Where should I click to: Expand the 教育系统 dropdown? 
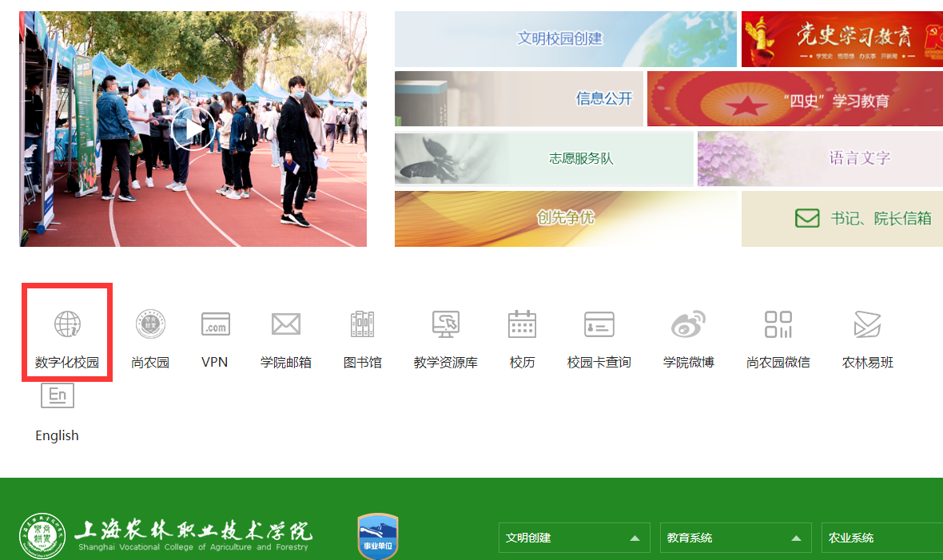735,538
